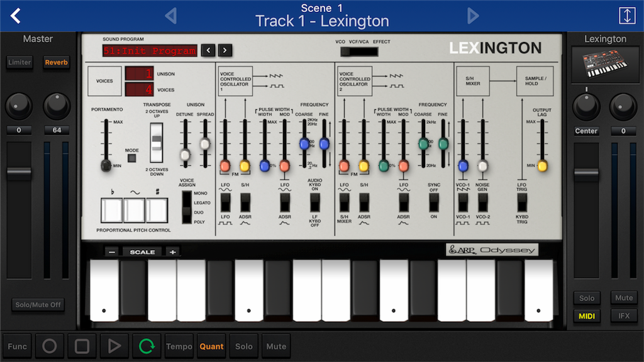This screenshot has width=644, height=362.
Task: Click the Lexington pan knob labeled Center
Action: click(x=586, y=106)
